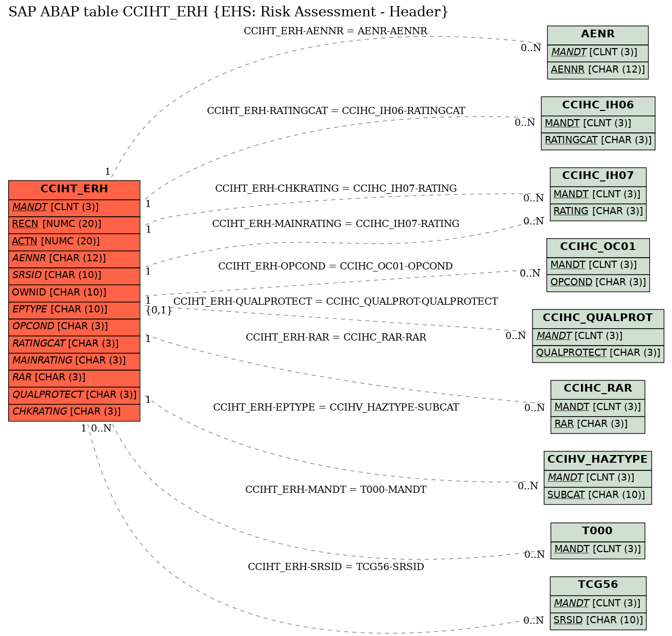Screen dimensions: 672x636
Task: Click the label CCIHT_ERH-RATINGCAT = CCIHC_IH06-RATINGCAT
Action: pyautogui.click(x=336, y=111)
